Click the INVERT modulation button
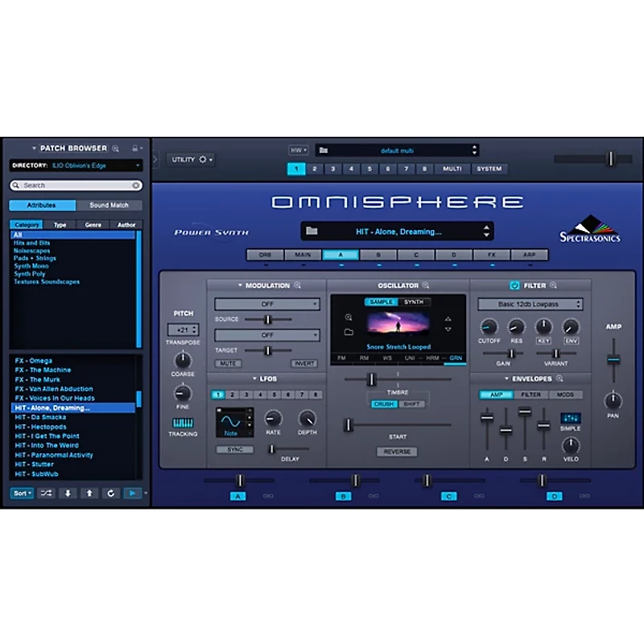Screen dimensions: 644x644 (303, 363)
